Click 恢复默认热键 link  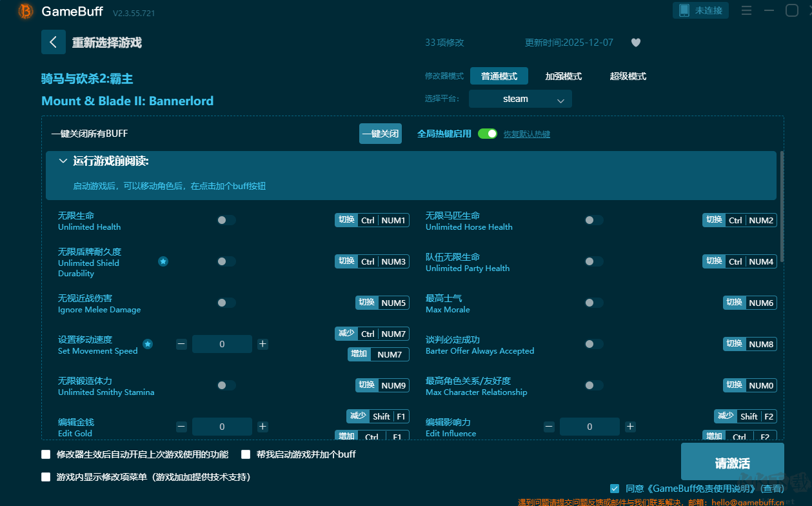pos(527,134)
